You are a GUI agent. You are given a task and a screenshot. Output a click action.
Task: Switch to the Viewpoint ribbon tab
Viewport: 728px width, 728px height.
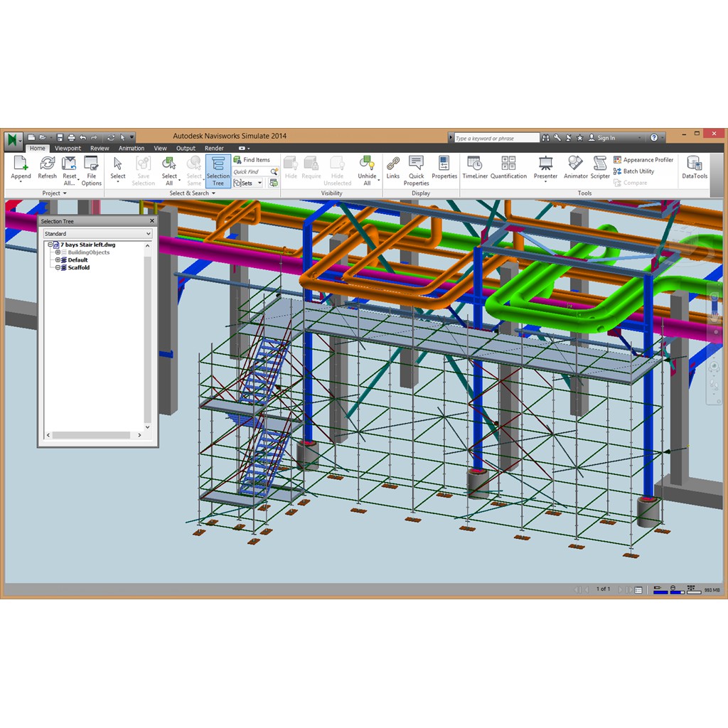coord(68,149)
